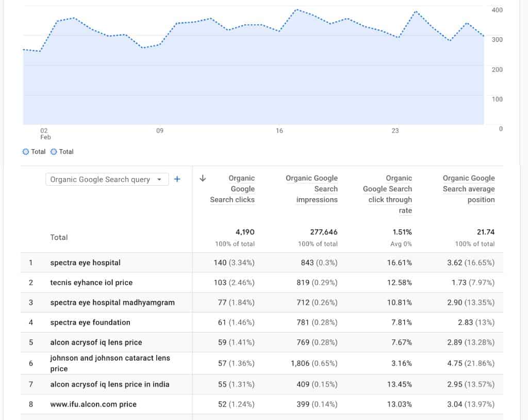The height and width of the screenshot is (420, 528).
Task: Select 'johnson and johnson cataract lens price' query
Action: (110, 363)
